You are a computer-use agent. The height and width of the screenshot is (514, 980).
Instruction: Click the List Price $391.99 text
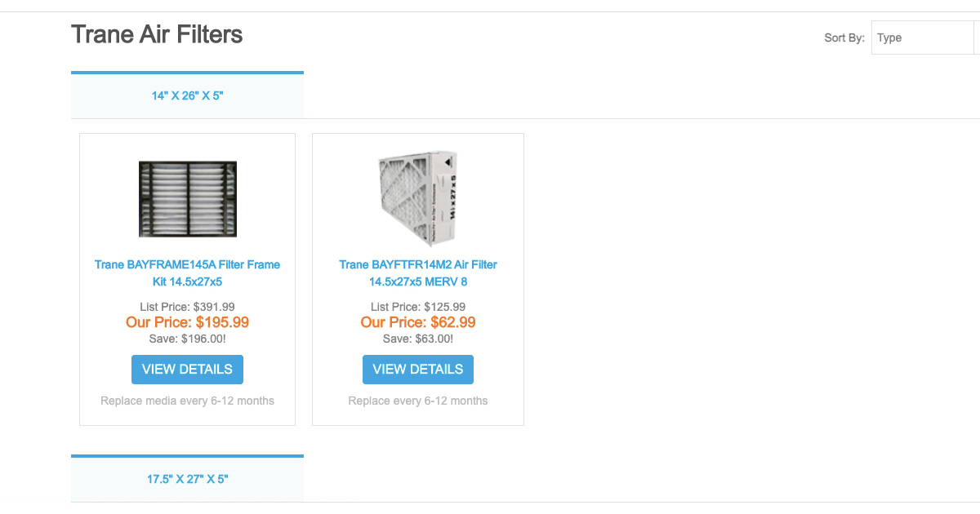click(187, 307)
